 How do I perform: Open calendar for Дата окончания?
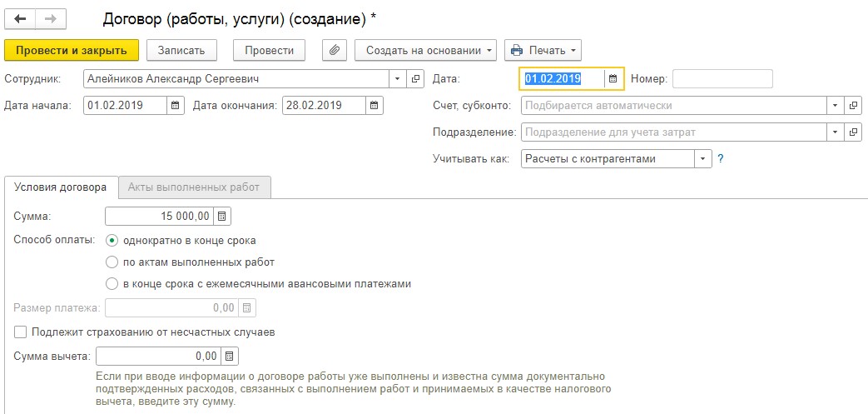pyautogui.click(x=374, y=106)
